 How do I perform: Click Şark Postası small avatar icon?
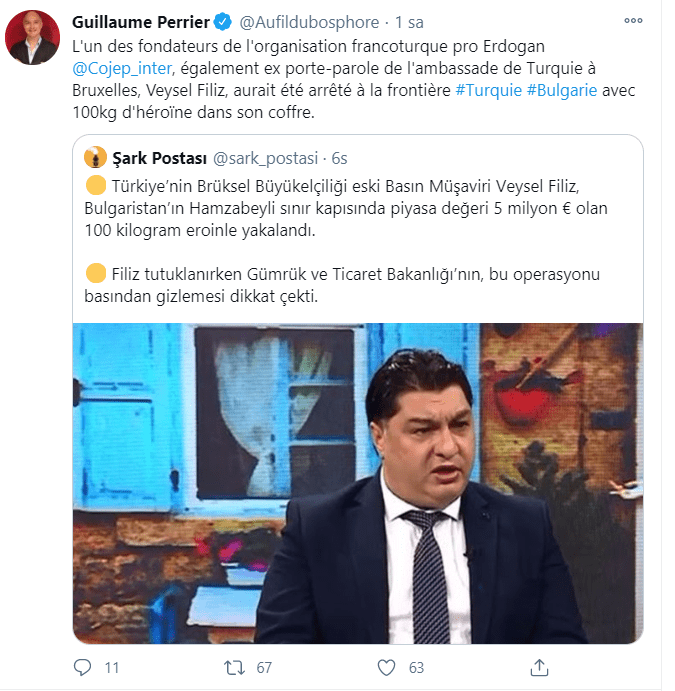tap(95, 157)
